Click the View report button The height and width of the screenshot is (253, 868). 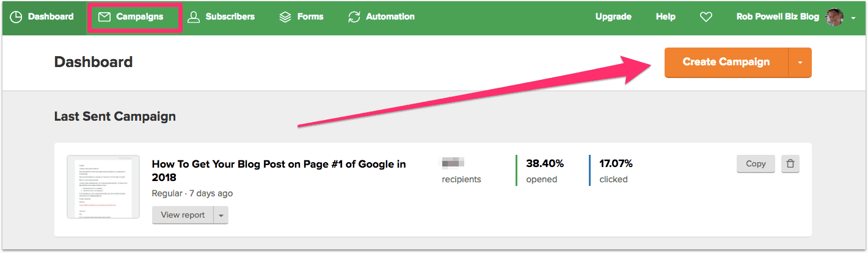tap(183, 215)
